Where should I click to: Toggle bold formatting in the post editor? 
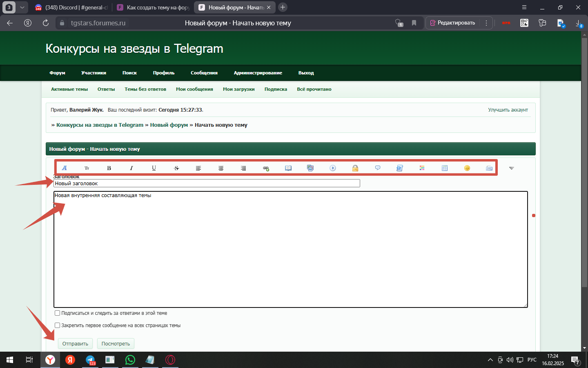[x=109, y=168]
